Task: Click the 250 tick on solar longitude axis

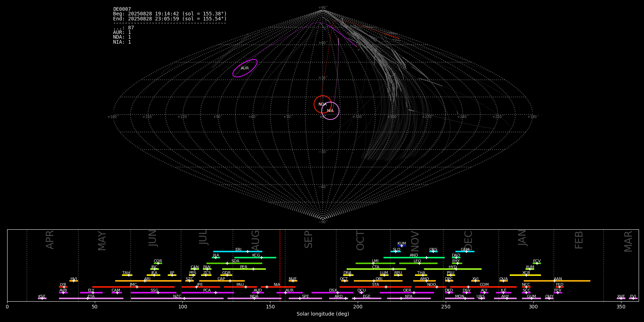Action: [445, 307]
